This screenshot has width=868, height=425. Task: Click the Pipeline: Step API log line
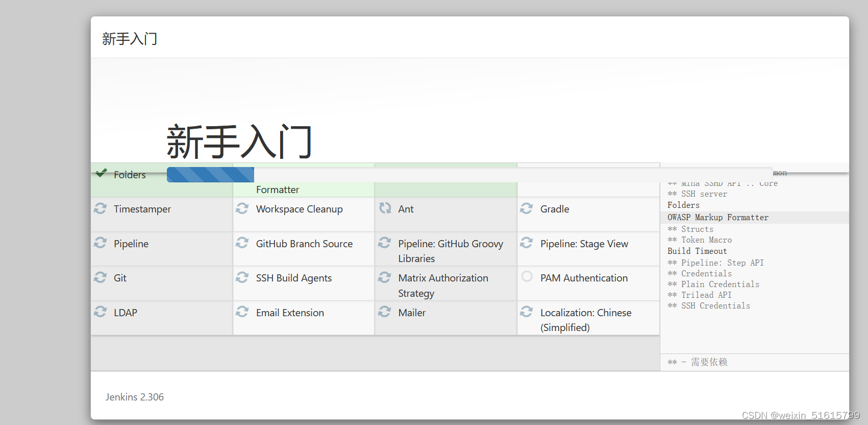pos(715,263)
